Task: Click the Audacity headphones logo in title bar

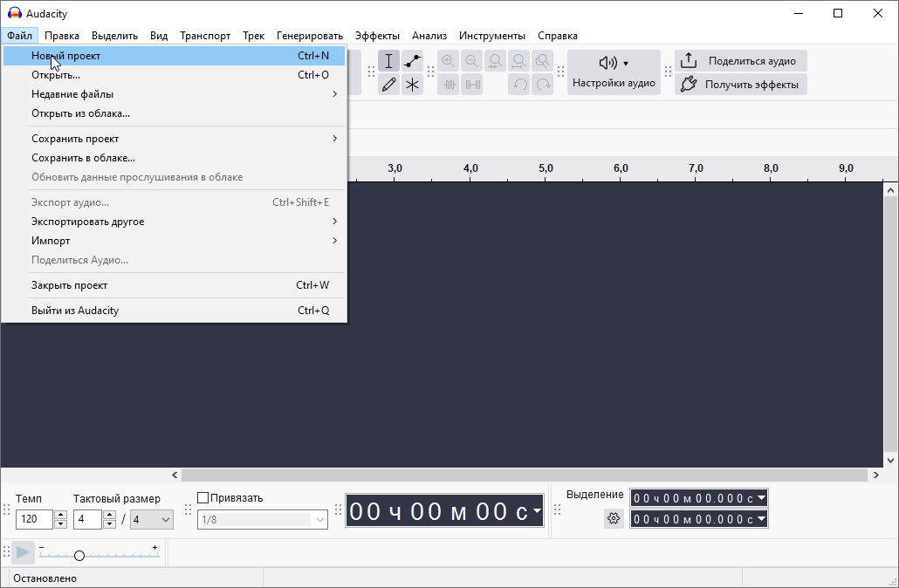Action: click(14, 12)
